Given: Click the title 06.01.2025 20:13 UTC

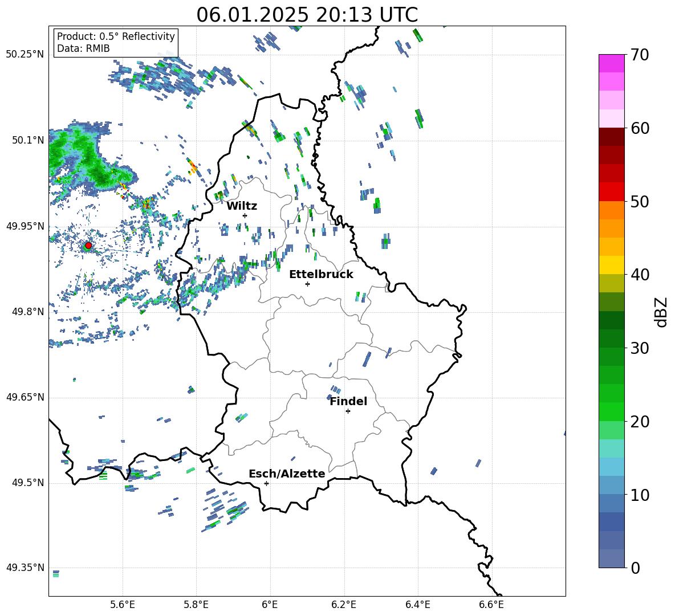Looking at the screenshot, I should (307, 15).
